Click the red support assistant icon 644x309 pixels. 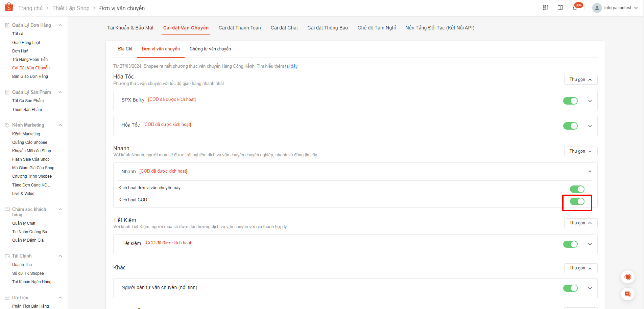(627, 277)
